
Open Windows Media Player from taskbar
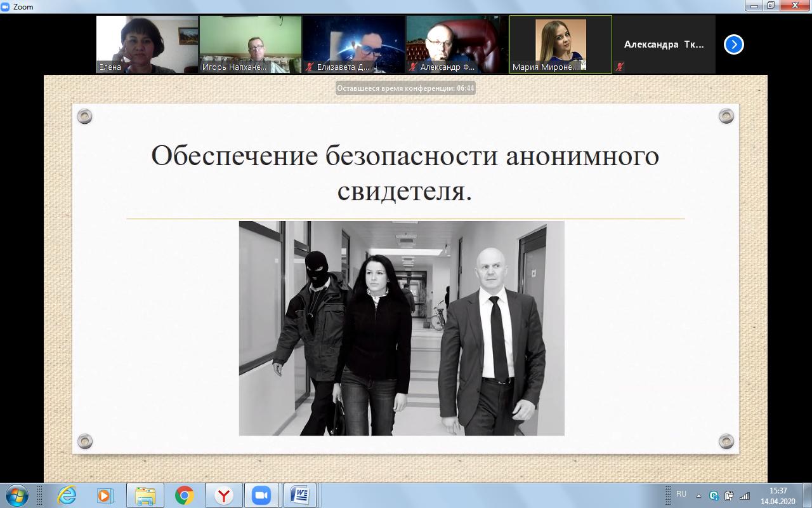coord(105,495)
